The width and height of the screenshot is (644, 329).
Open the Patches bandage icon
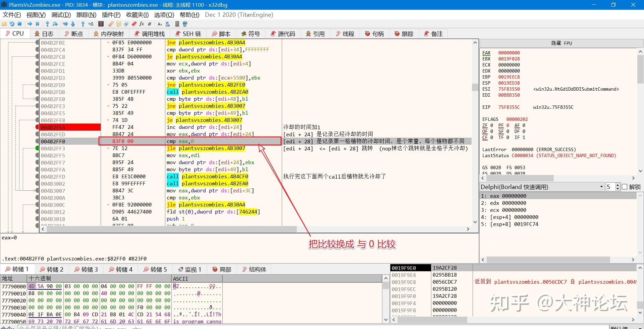(x=111, y=24)
